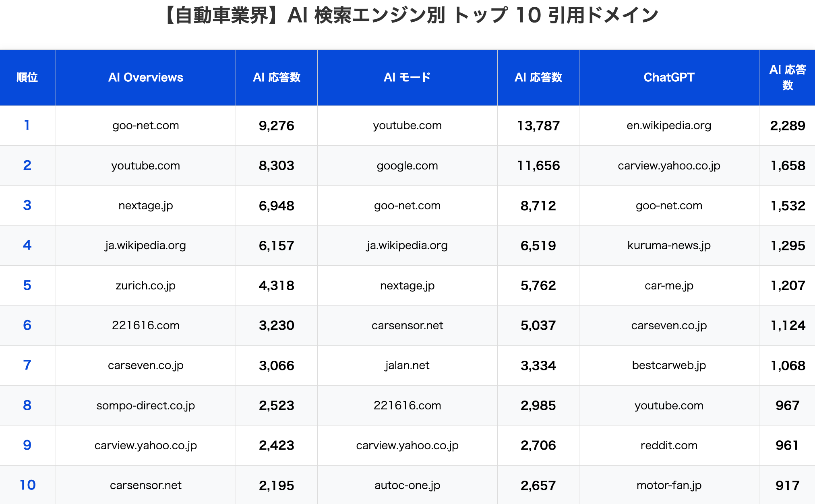Click the jalan.net domain entry
Screen dimensions: 815x504
407,366
